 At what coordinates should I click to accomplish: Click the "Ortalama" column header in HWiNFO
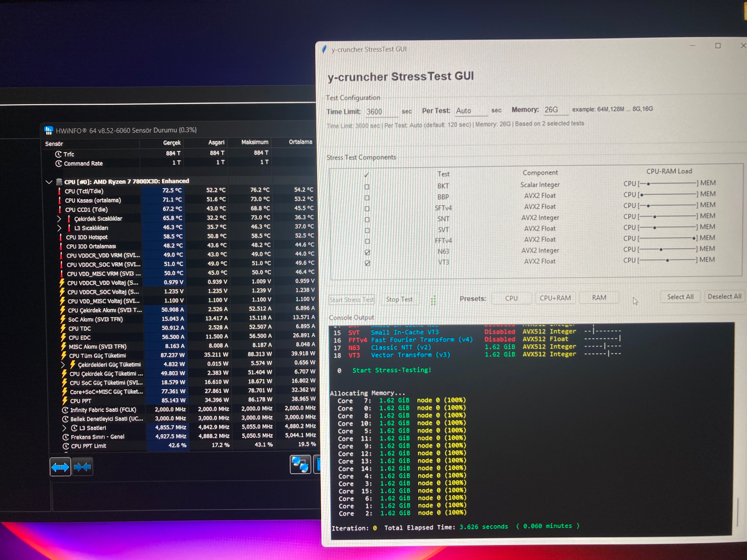point(300,142)
